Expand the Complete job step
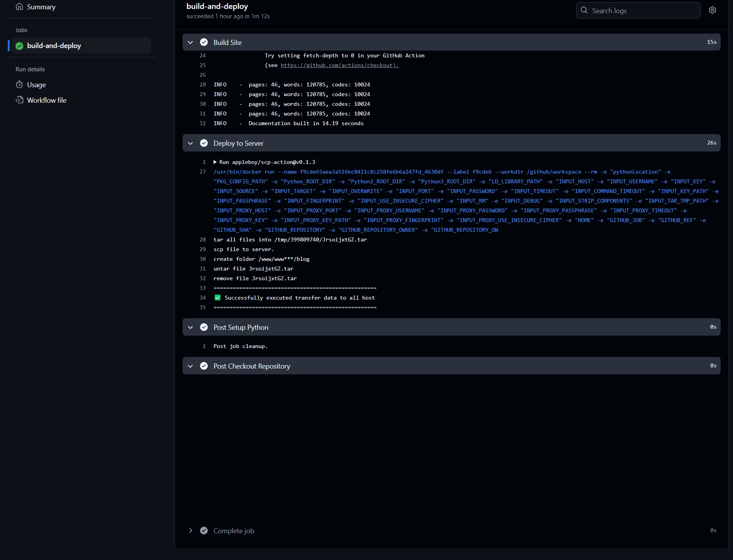The height and width of the screenshot is (560, 733). point(190,531)
